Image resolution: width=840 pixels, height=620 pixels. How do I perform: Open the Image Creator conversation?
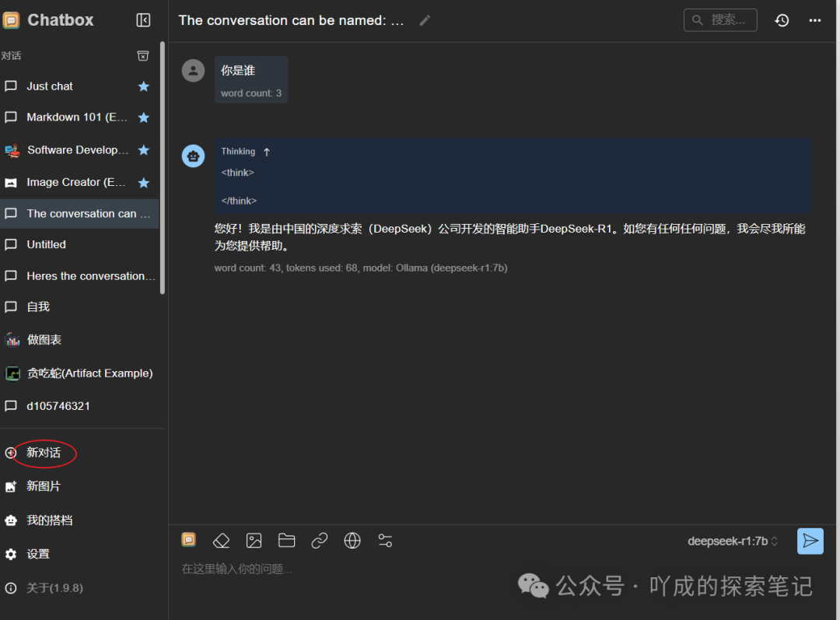tap(79, 183)
